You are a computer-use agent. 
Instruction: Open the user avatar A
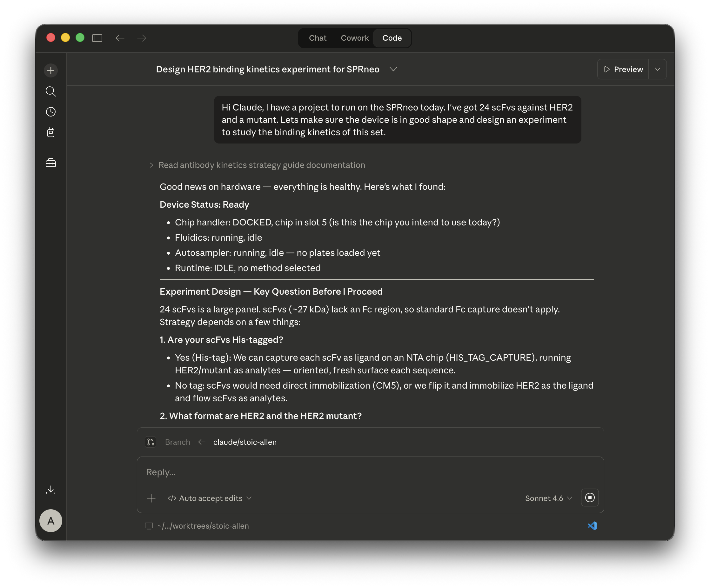pyautogui.click(x=51, y=521)
